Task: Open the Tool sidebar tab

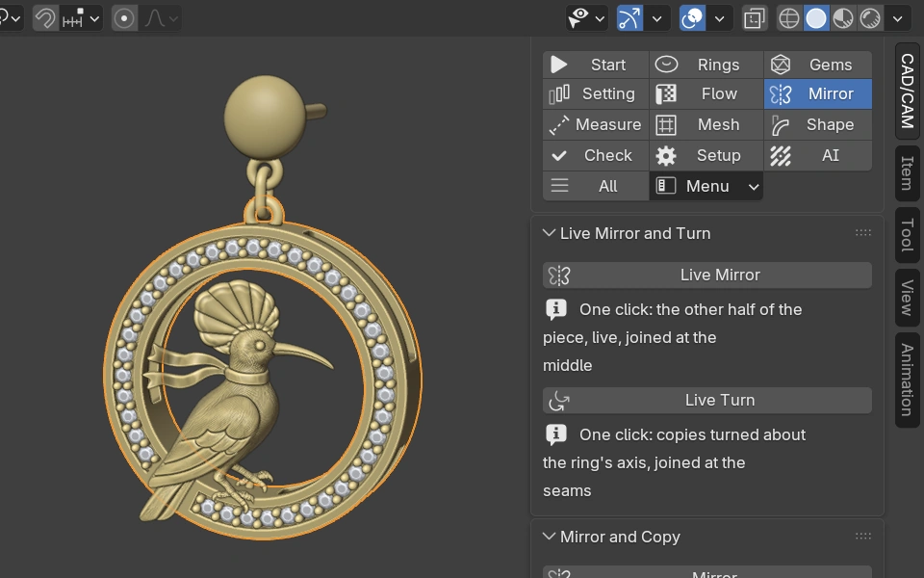Action: coord(908,235)
